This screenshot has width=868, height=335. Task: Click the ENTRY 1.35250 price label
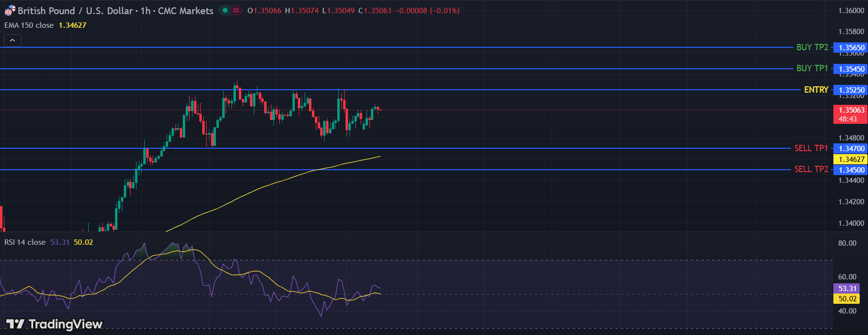click(850, 90)
